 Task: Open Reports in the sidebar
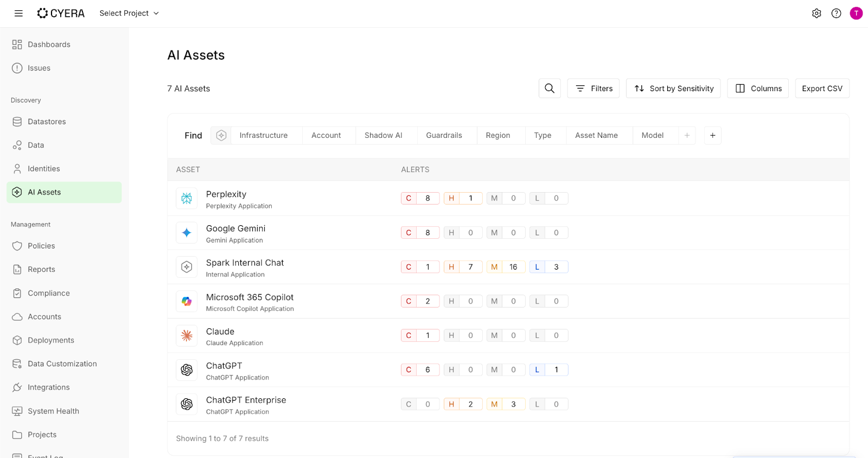(64, 269)
